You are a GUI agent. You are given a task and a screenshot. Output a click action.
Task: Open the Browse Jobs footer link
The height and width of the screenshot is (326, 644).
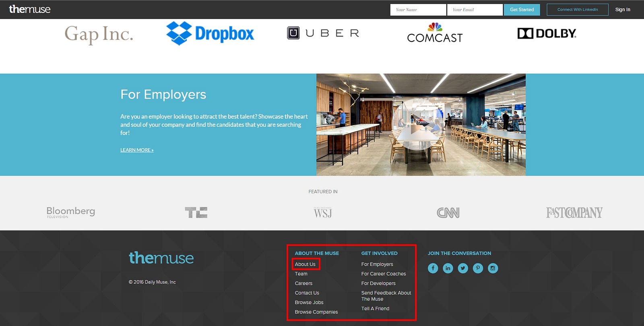point(309,303)
